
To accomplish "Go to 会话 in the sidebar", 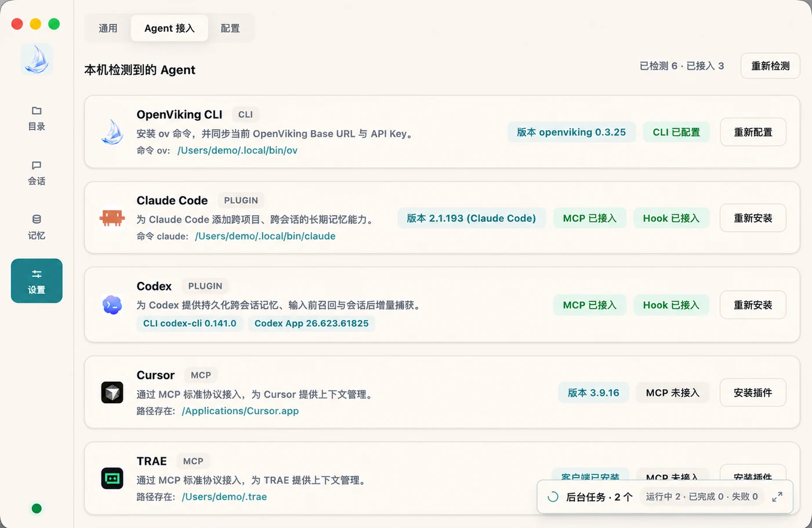I will 37,173.
